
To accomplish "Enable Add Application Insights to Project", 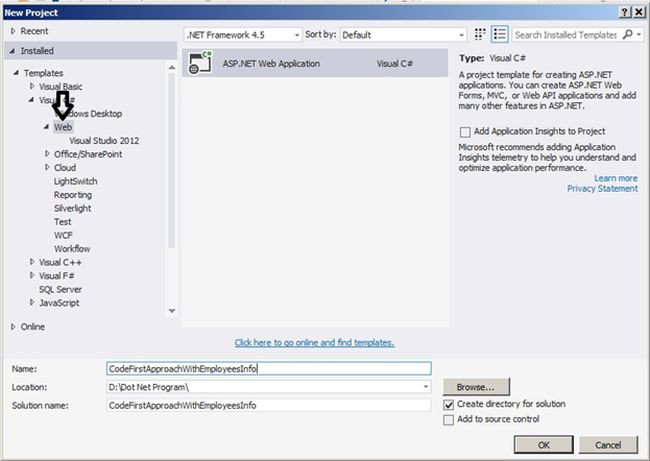I will 465,132.
